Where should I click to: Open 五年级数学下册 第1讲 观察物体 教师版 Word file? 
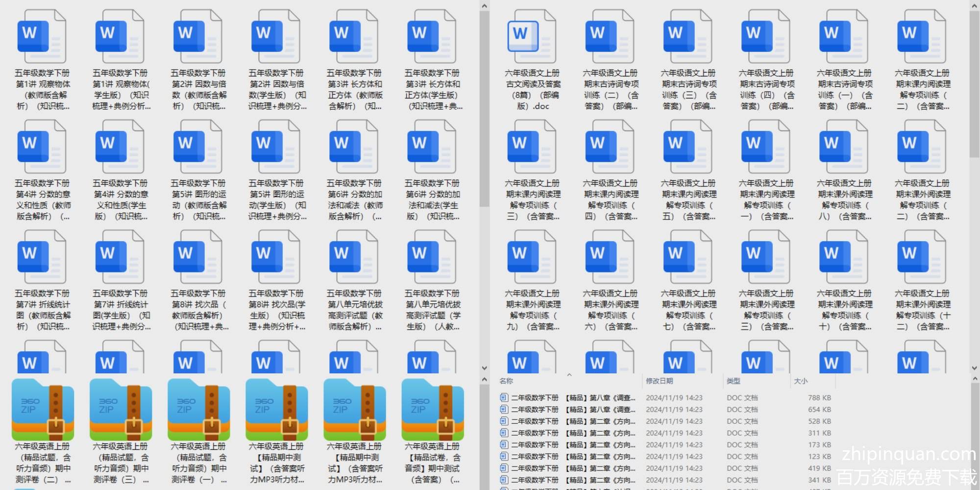click(x=42, y=33)
